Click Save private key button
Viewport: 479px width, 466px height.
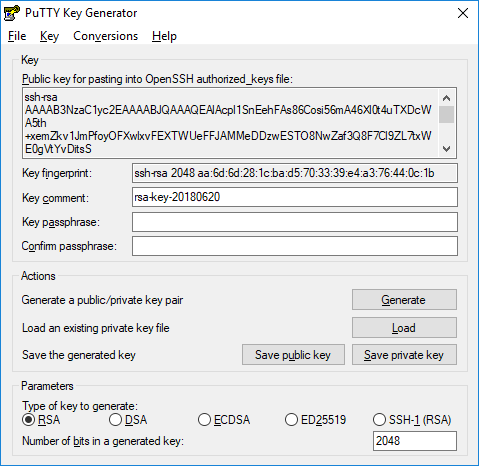(x=404, y=355)
